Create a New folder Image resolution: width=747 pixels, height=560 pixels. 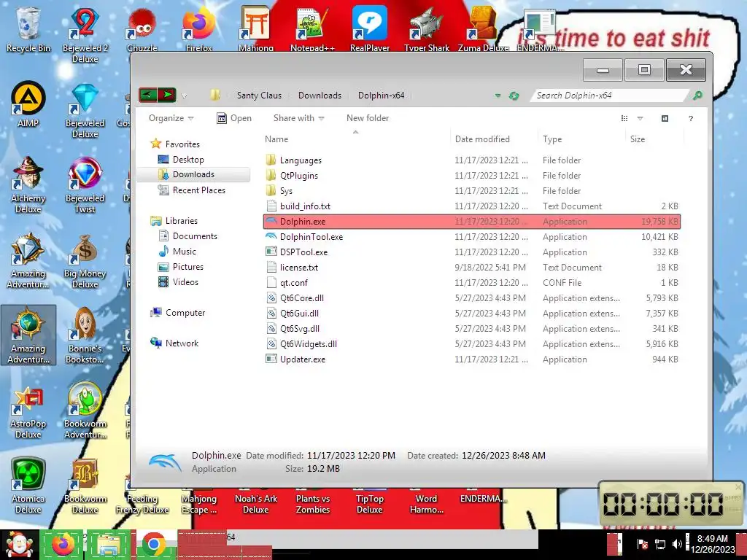coord(368,118)
